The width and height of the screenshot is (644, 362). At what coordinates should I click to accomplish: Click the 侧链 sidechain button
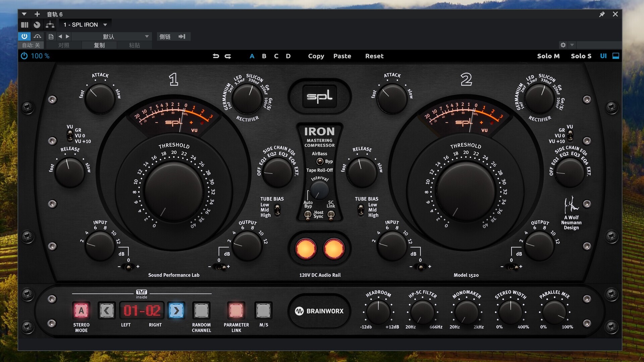[165, 37]
